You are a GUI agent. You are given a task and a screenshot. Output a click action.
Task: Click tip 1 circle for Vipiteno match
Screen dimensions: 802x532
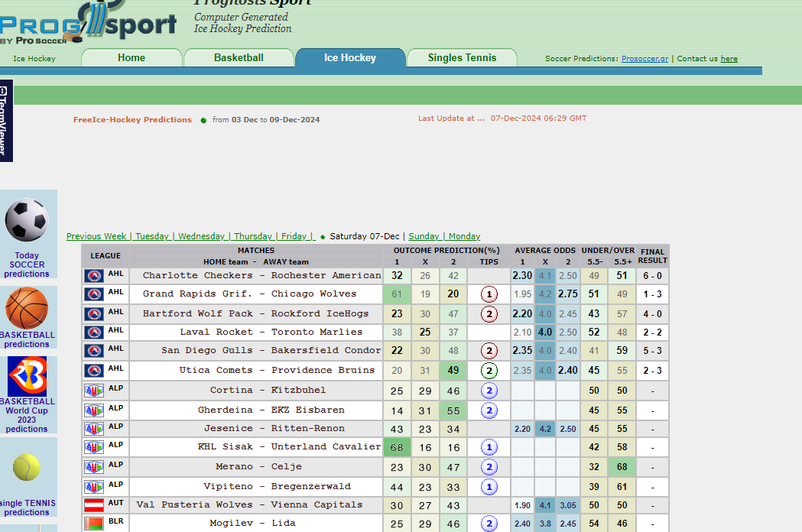click(489, 487)
